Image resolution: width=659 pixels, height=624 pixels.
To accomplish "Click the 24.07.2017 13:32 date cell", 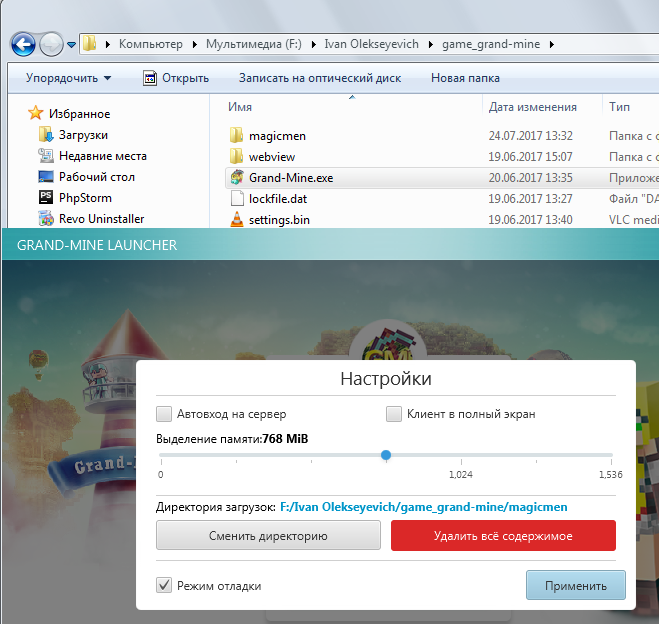I will [530, 136].
